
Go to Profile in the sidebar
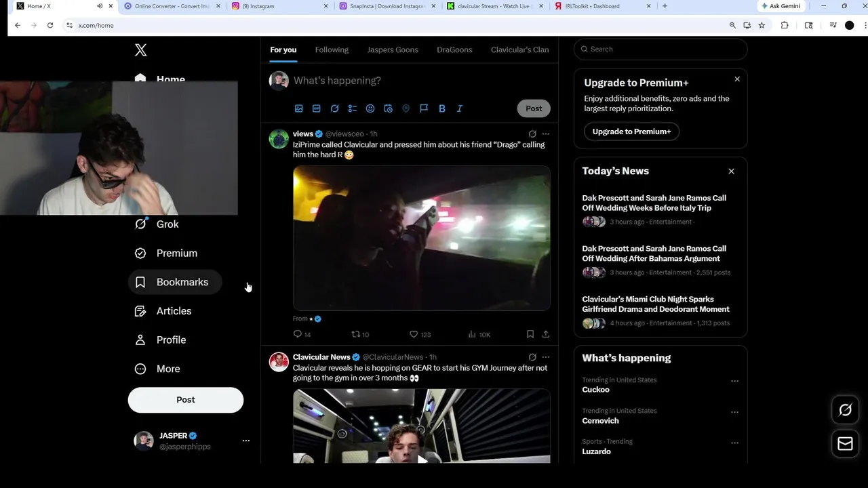coord(161,340)
